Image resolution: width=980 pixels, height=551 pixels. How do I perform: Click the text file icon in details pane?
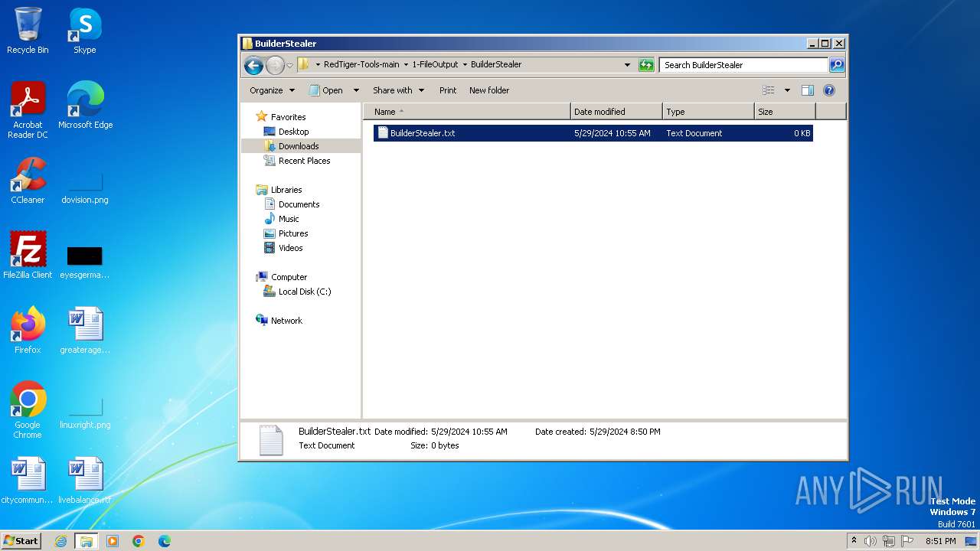[271, 440]
